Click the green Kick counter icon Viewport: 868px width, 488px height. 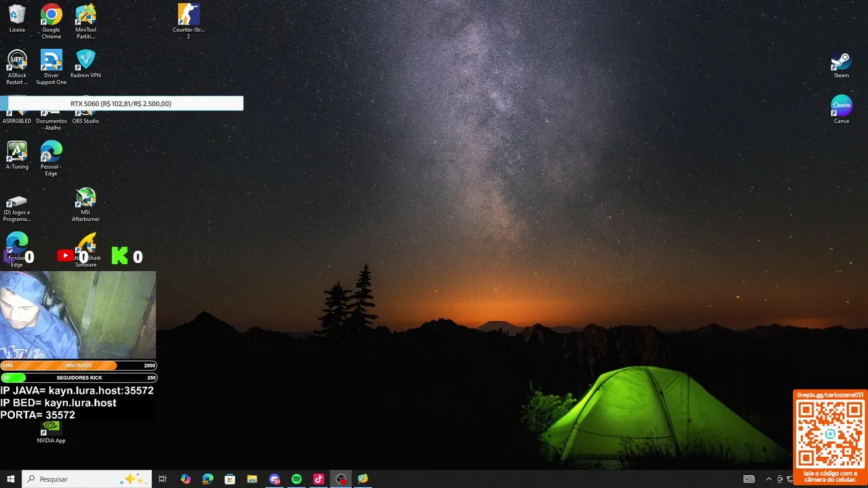tap(119, 256)
